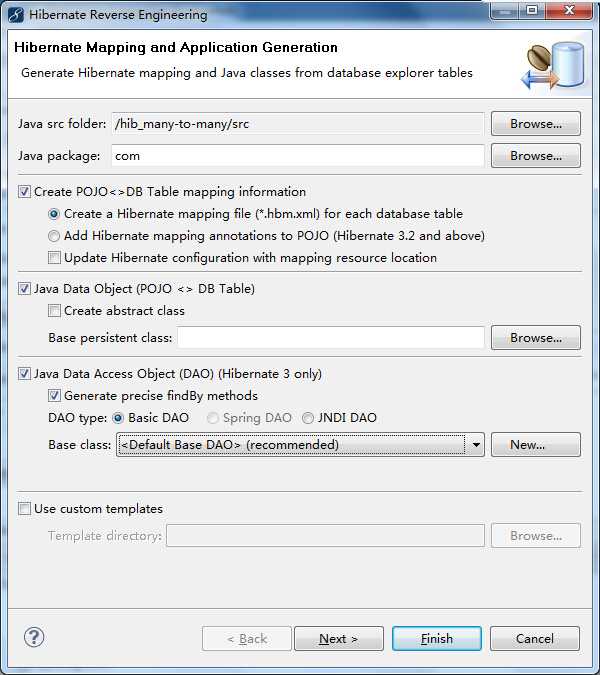Enable Use custom templates option

coord(25,509)
